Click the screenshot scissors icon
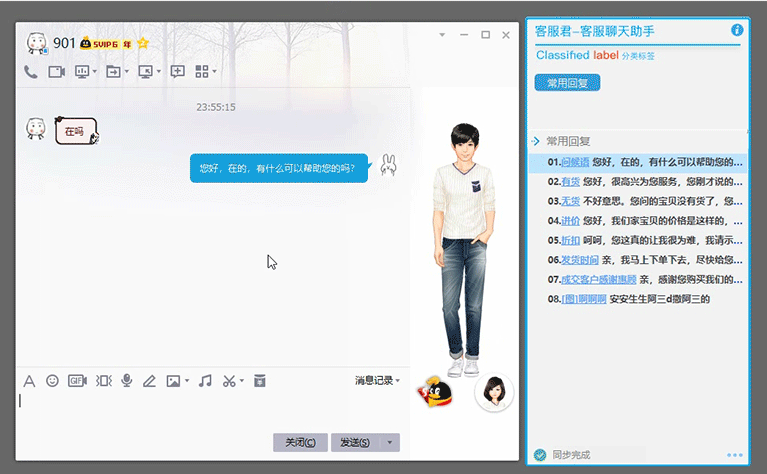The height and width of the screenshot is (474, 767). coord(229,381)
